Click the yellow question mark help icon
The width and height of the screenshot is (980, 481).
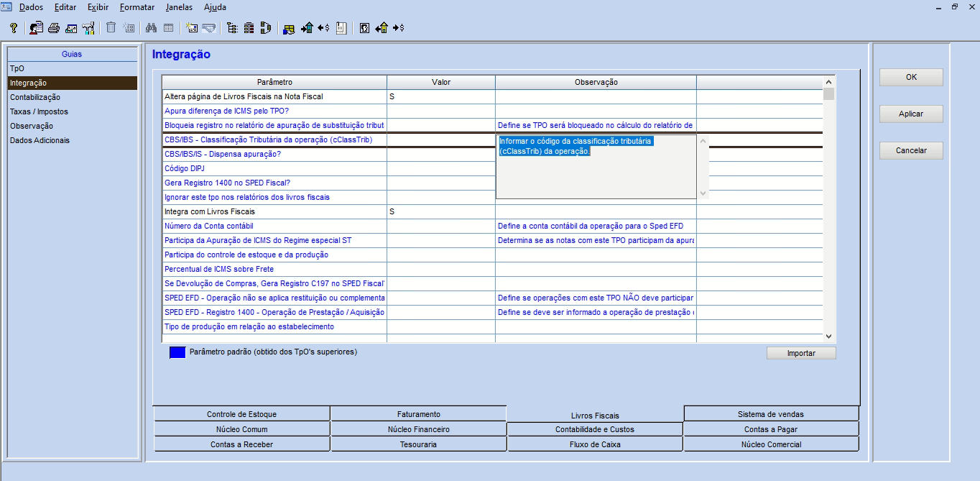(x=13, y=28)
